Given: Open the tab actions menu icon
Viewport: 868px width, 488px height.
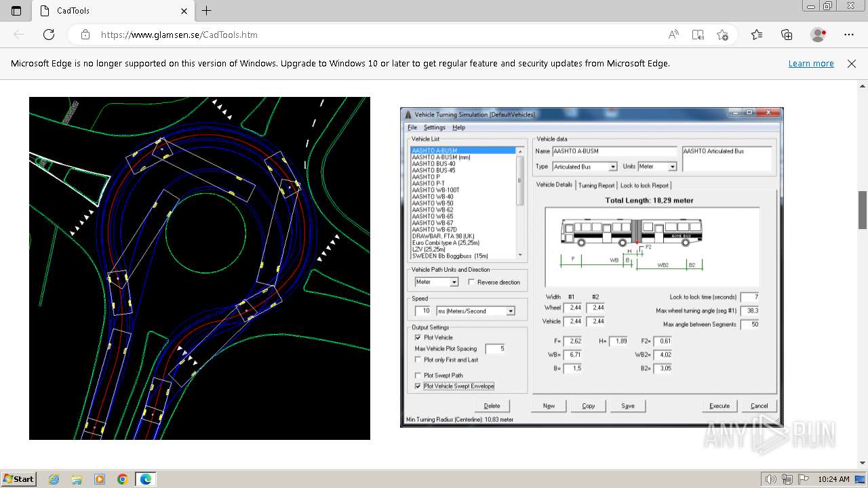Looking at the screenshot, I should click(x=16, y=11).
